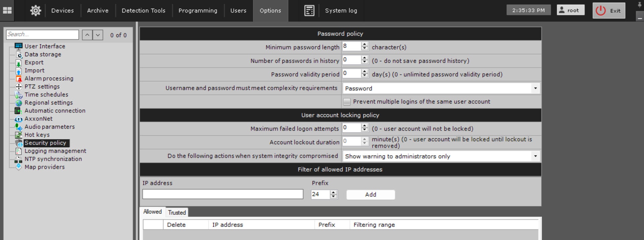
Task: Click the Automatic connection icon
Action: pyautogui.click(x=18, y=111)
